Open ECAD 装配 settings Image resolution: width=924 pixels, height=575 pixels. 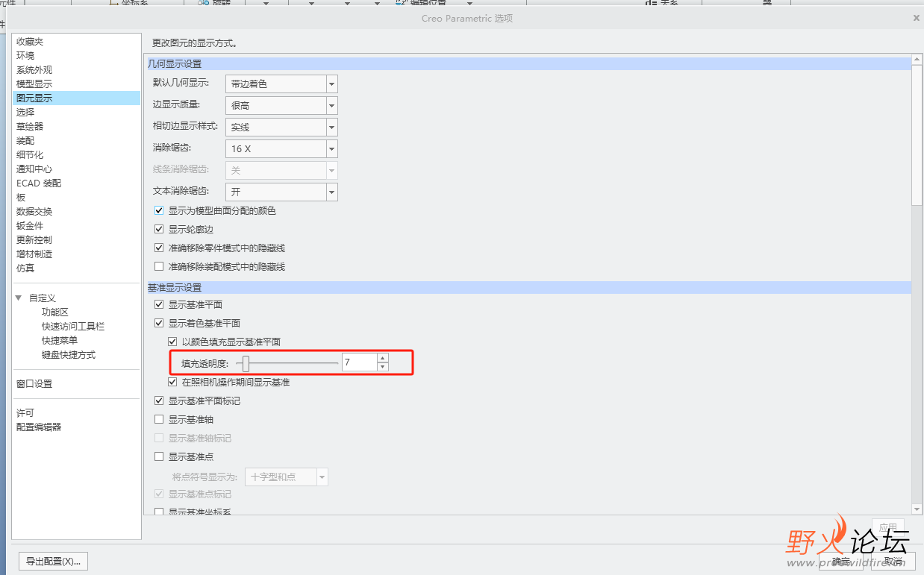[39, 183]
